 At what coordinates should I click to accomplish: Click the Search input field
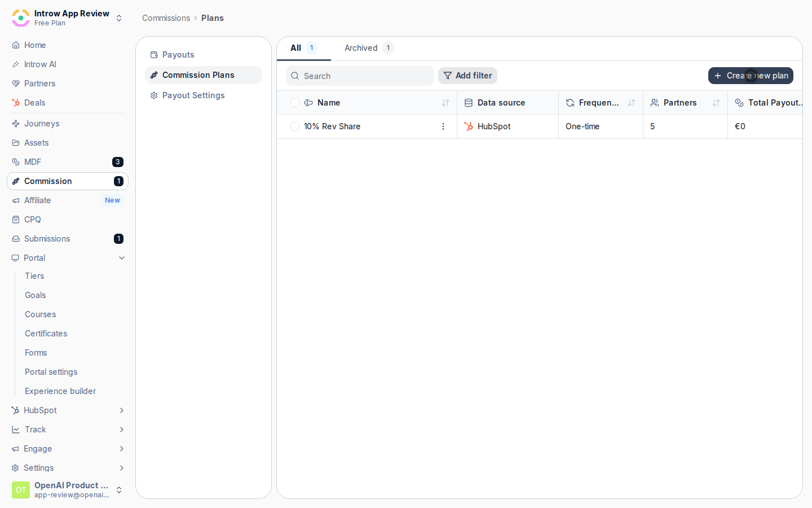tap(360, 76)
